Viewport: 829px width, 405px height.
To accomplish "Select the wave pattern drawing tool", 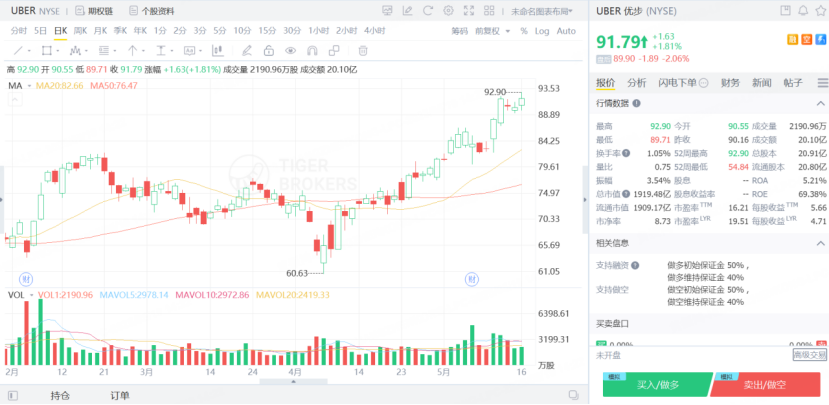I will [x=75, y=51].
